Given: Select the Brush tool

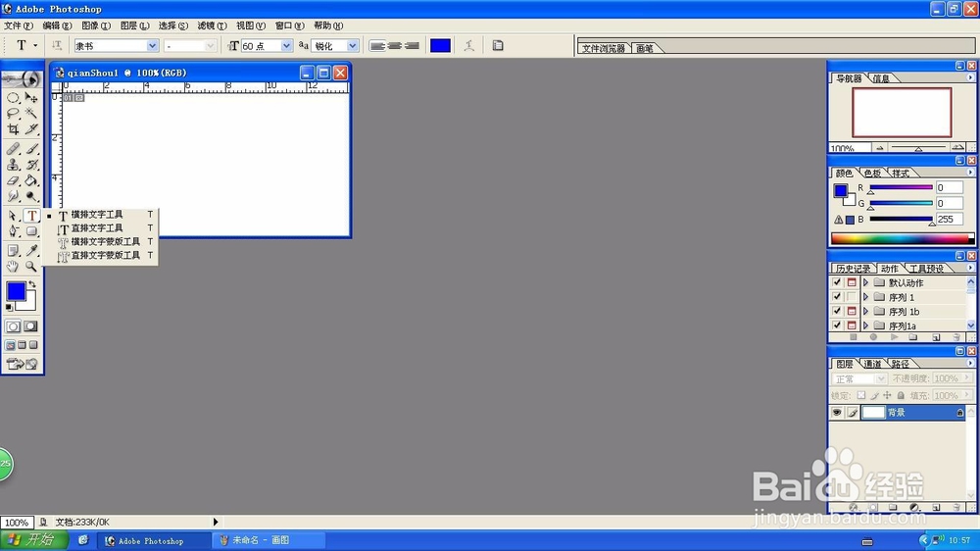Looking at the screenshot, I should pos(31,149).
